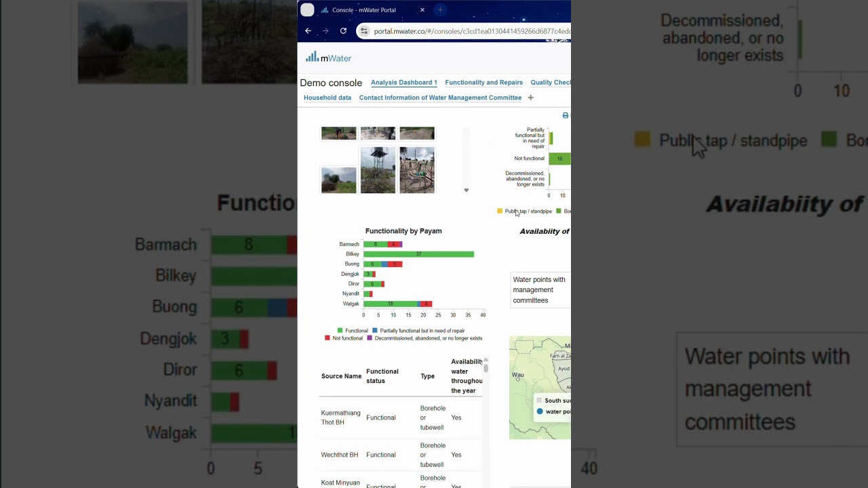Click the address bar URL
868x488 pixels.
click(x=471, y=31)
